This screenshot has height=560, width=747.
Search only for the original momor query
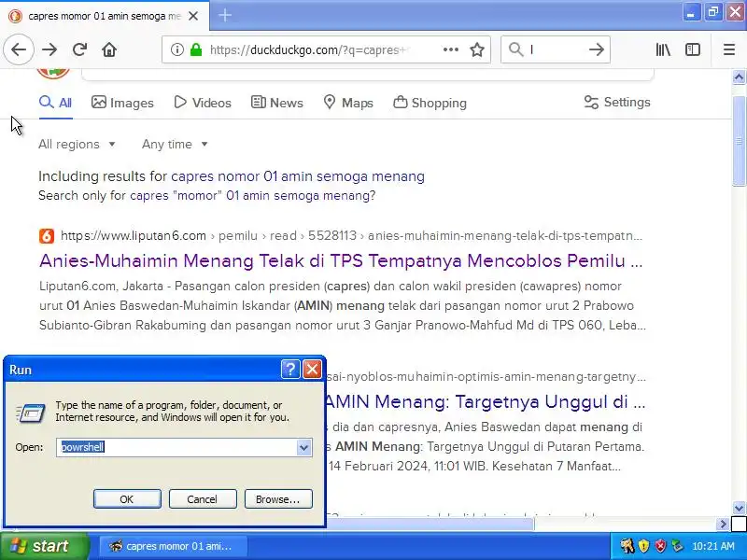[x=252, y=196]
